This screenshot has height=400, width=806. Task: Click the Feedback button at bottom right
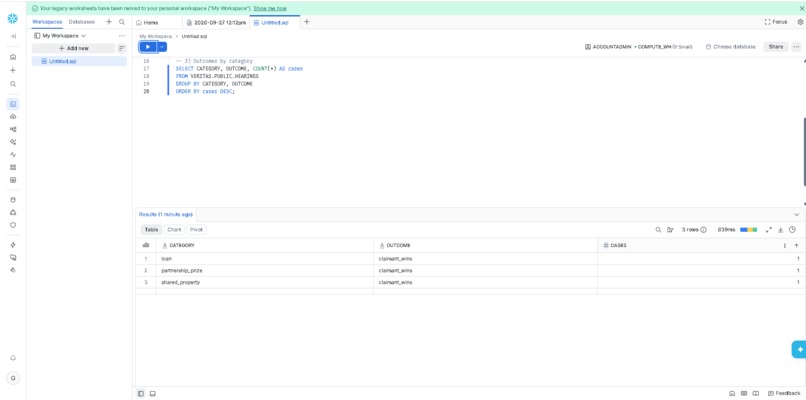[x=784, y=393]
